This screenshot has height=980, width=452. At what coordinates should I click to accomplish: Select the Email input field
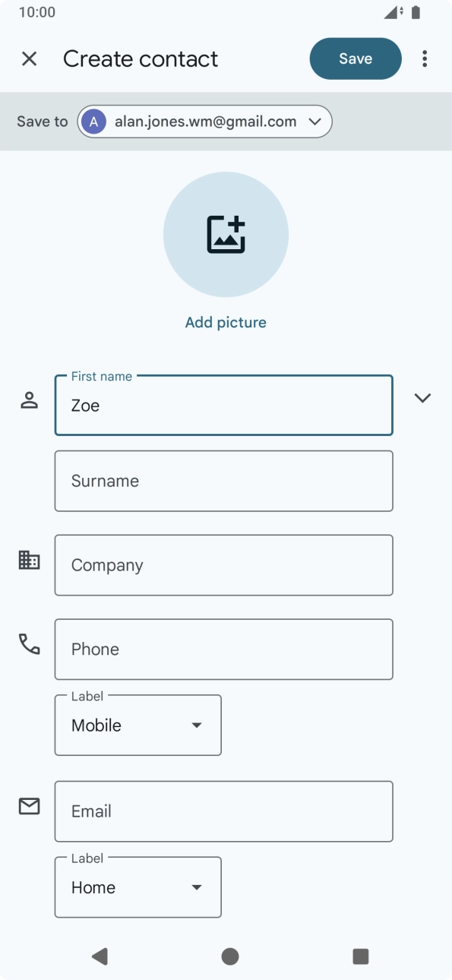pos(223,811)
